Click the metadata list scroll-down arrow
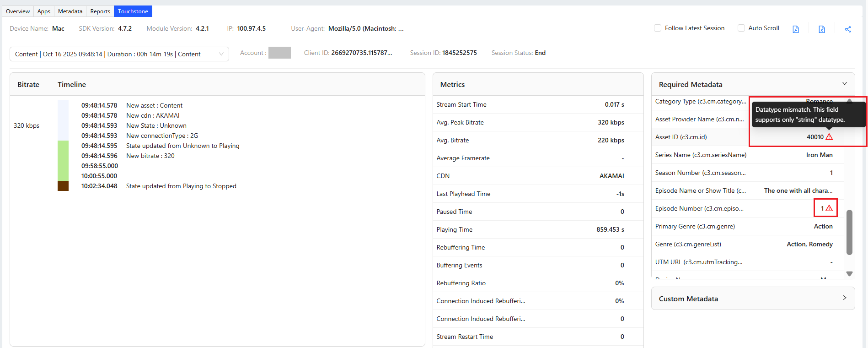 click(x=849, y=274)
